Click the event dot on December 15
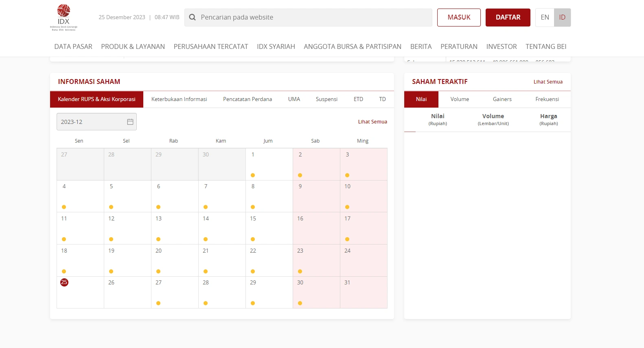644x348 pixels. [x=253, y=239]
